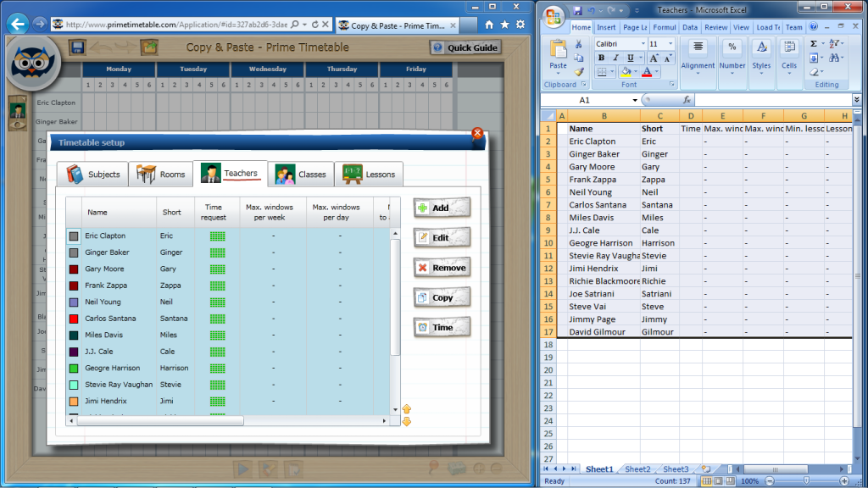The height and width of the screenshot is (488, 868).
Task: Open the Rooms tab in Timetable setup
Action: click(160, 175)
